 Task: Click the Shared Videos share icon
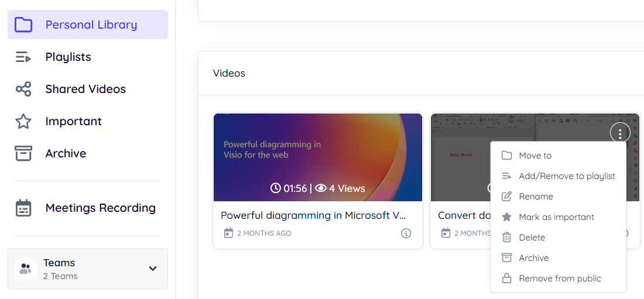tap(23, 89)
